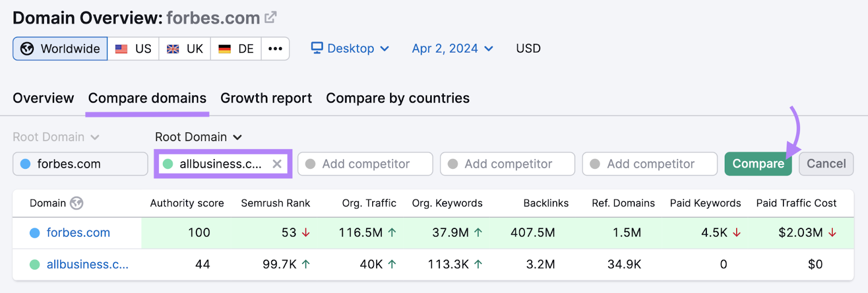Viewport: 868px width, 293px height.
Task: Open forbes.com external link icon
Action: pos(270,17)
